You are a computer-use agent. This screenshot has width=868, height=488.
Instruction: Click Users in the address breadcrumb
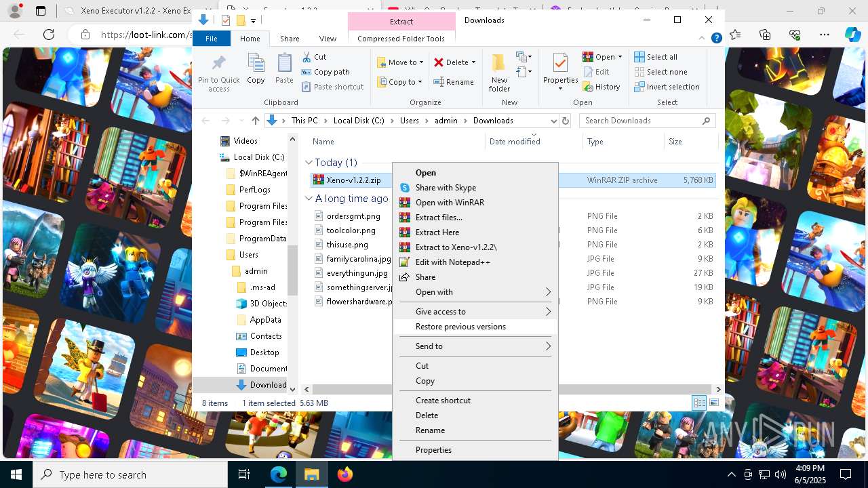click(x=409, y=121)
